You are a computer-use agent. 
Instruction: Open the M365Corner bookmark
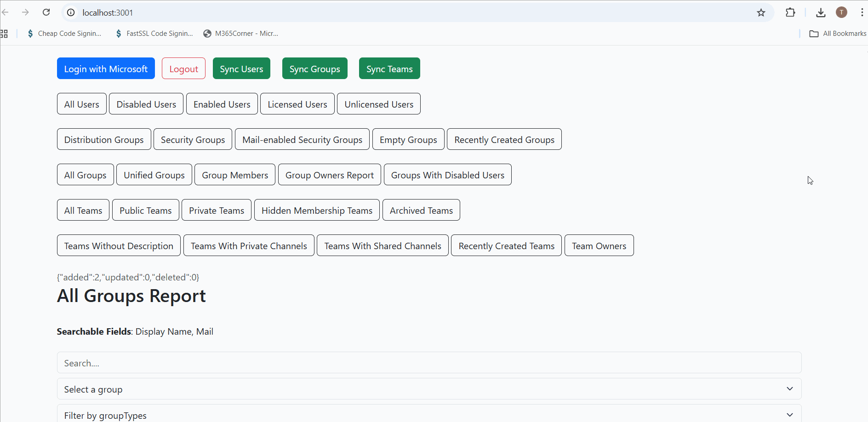(x=241, y=34)
